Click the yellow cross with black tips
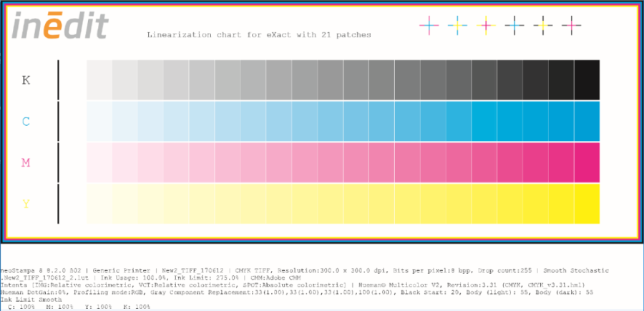Image resolution: width=644 pixels, height=311 pixels. click(543, 25)
